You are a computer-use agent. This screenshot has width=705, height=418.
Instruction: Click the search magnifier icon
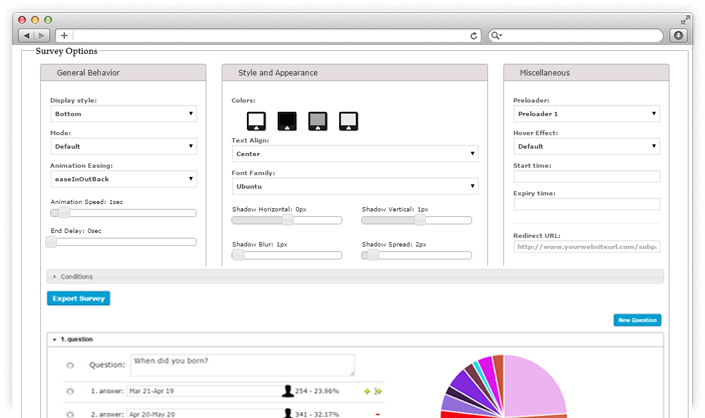click(x=495, y=36)
